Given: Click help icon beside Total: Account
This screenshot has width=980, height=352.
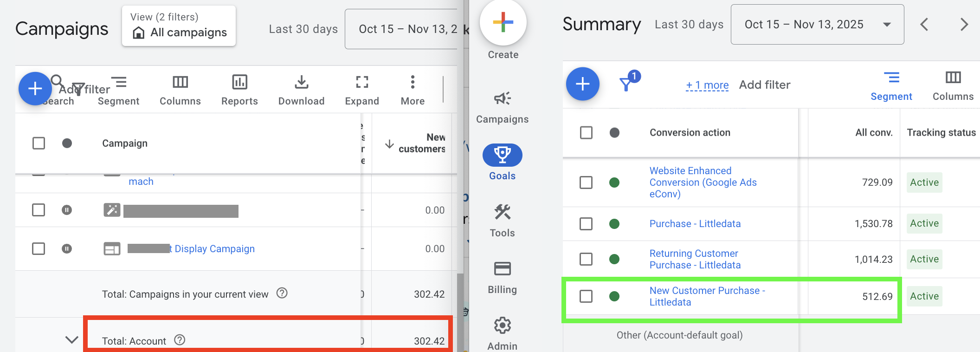Looking at the screenshot, I should (x=180, y=340).
